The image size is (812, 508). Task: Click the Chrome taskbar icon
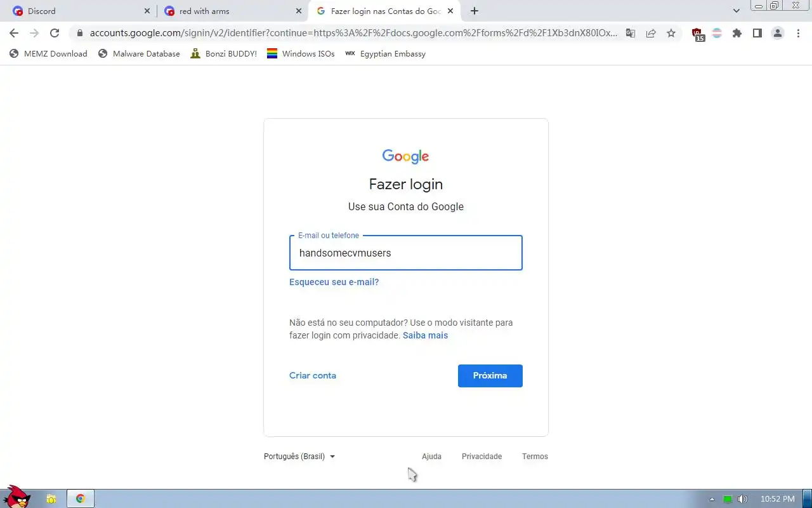click(x=81, y=499)
